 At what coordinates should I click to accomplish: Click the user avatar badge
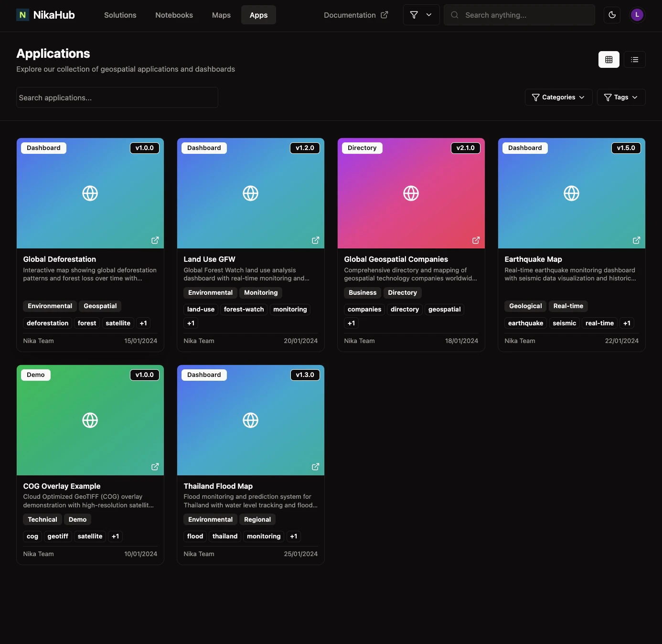637,15
